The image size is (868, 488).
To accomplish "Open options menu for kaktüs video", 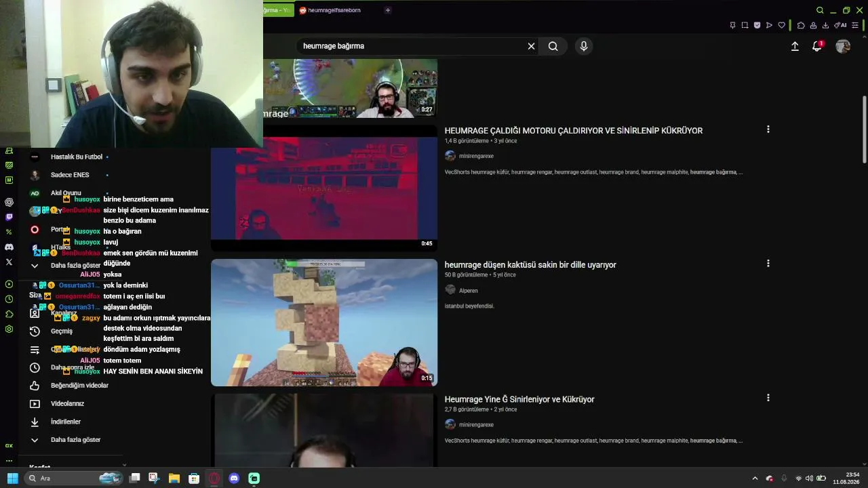I will click(x=768, y=264).
